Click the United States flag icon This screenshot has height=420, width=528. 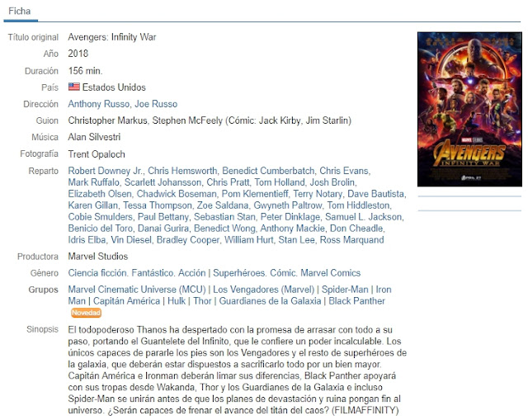tap(74, 87)
